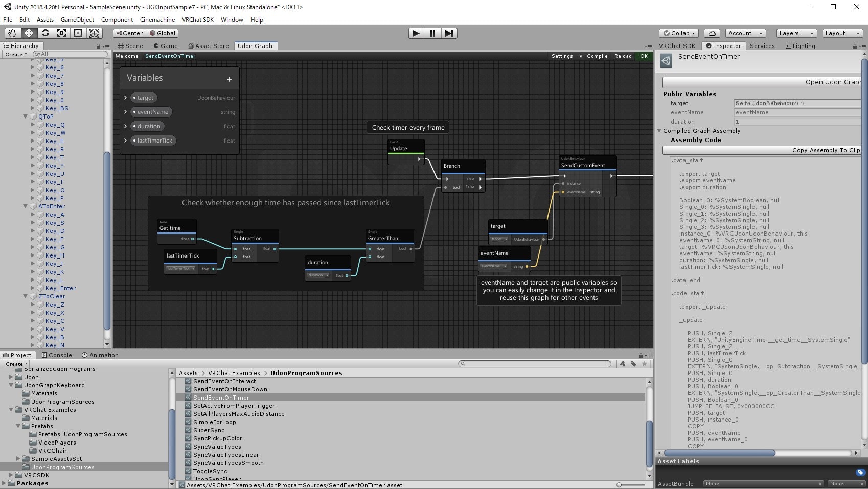Click the Key_Enter object icon in Hierarchy
The image size is (868, 489).
pyautogui.click(x=40, y=288)
